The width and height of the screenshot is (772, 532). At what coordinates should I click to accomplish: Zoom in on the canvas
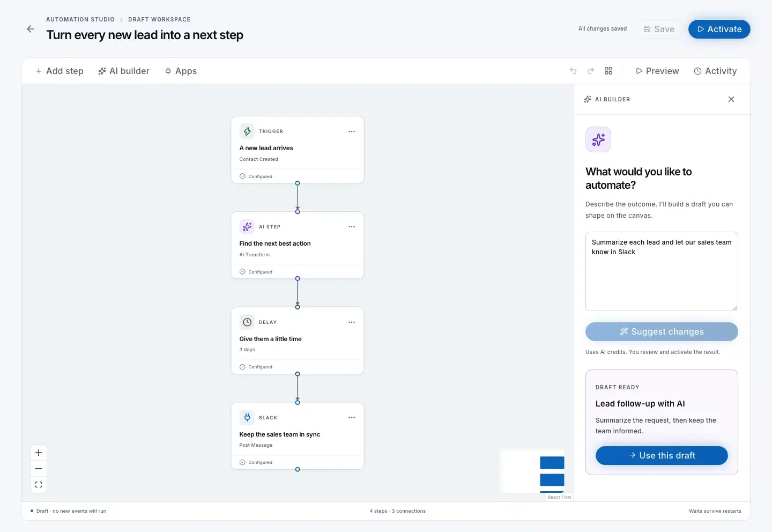(39, 453)
